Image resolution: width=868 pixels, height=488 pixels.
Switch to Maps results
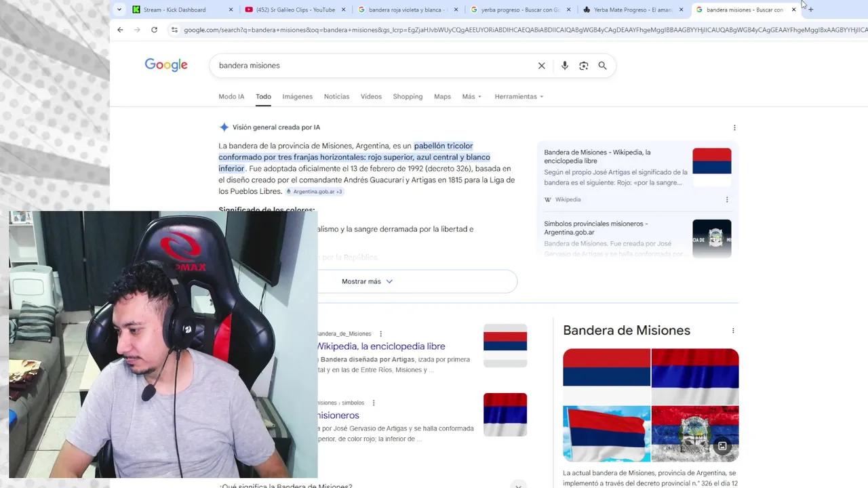pos(442,96)
